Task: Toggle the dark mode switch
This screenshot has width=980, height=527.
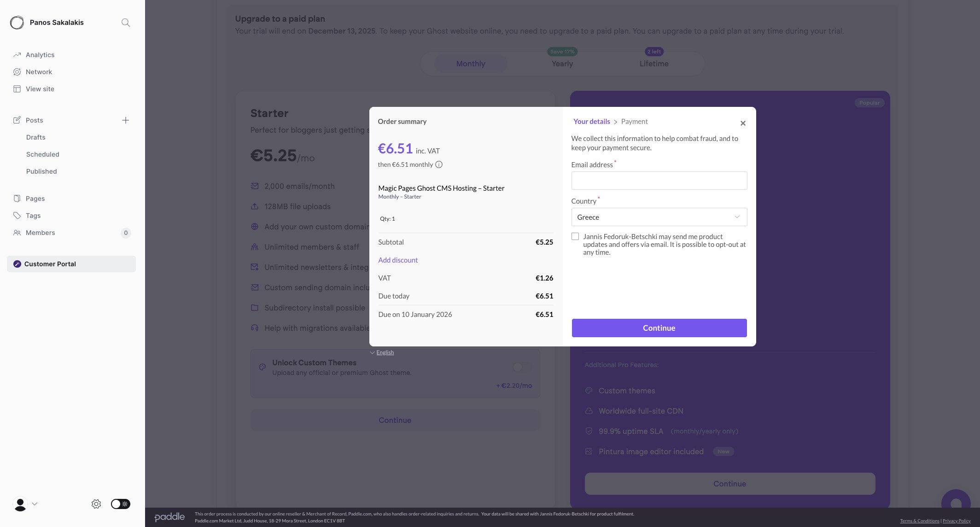Action: pos(121,504)
